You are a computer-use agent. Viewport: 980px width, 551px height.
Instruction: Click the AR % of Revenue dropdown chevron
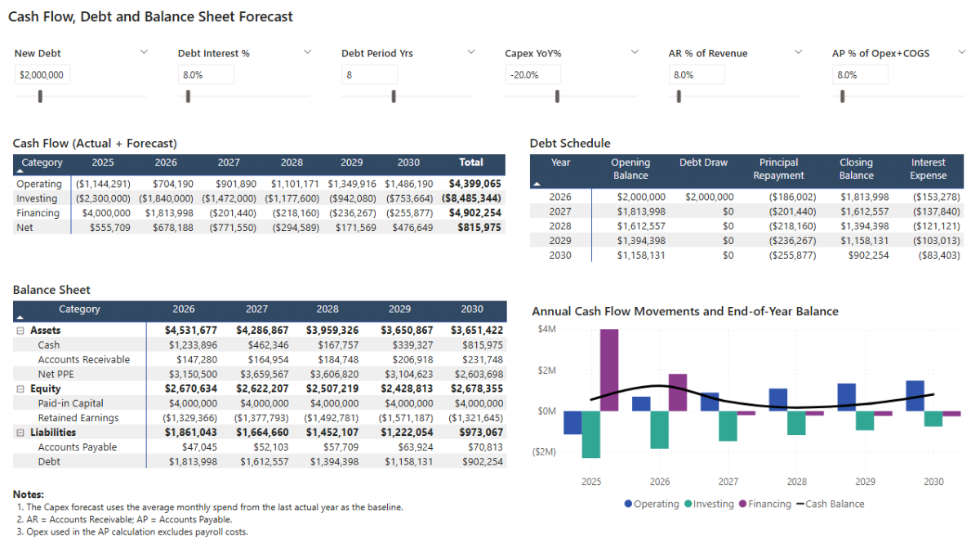coord(798,51)
